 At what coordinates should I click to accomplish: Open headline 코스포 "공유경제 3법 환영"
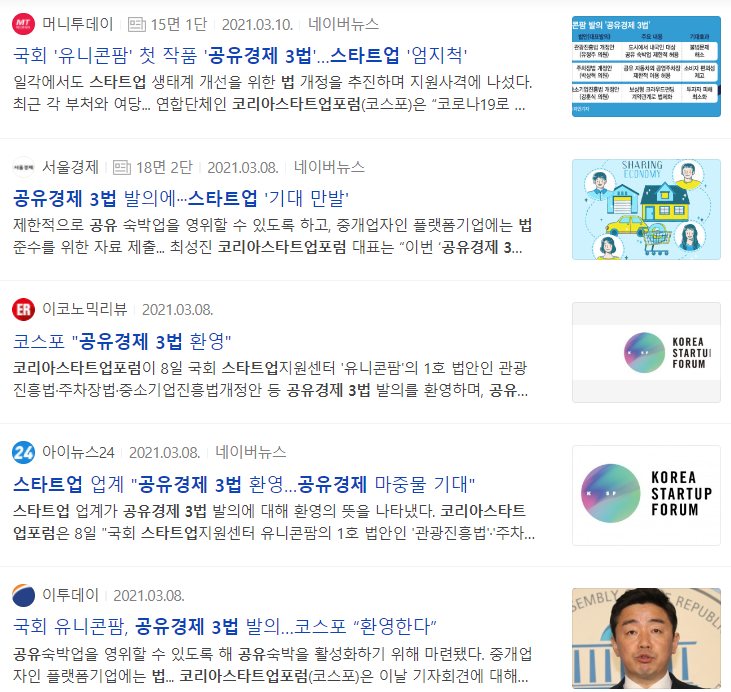tap(122, 342)
